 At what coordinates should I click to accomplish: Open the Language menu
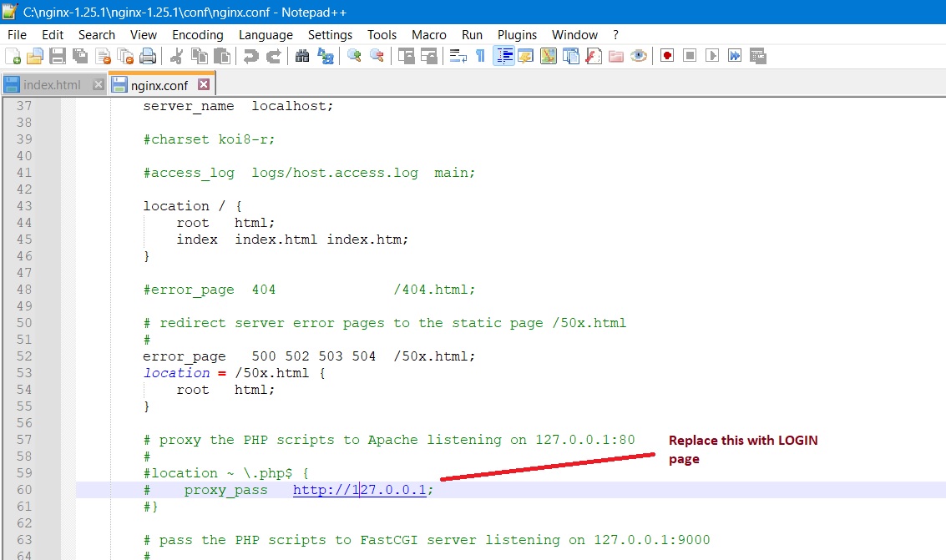(266, 35)
